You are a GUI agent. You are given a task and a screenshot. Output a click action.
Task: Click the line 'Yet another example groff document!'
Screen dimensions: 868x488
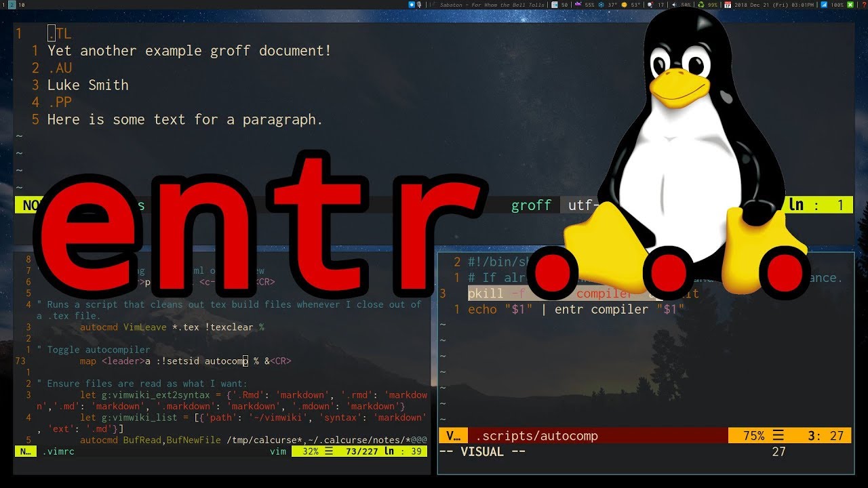click(x=189, y=51)
